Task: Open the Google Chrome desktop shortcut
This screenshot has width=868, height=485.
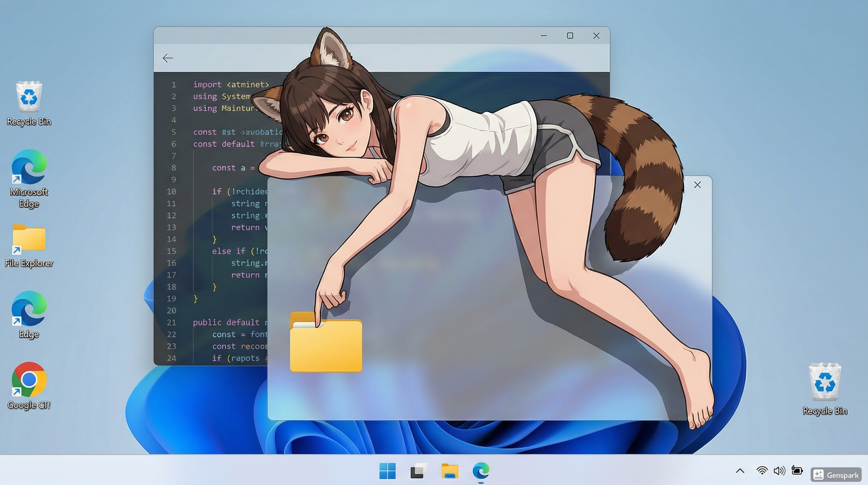Action: (29, 380)
